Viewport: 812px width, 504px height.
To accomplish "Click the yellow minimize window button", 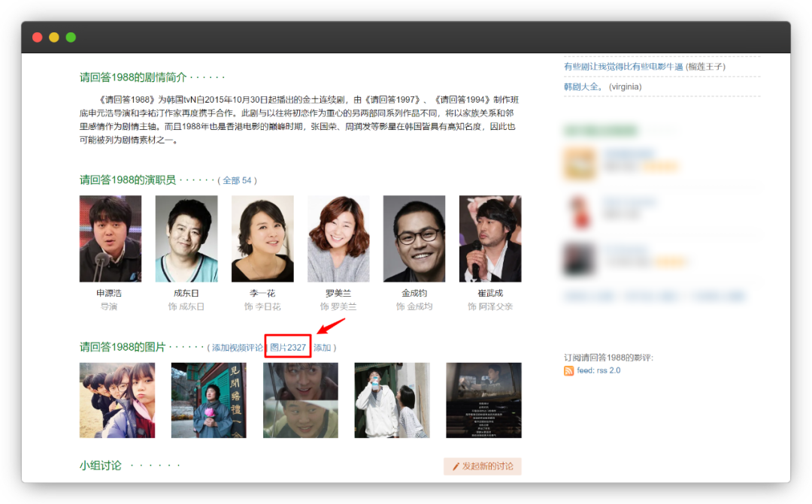I will coord(54,38).
